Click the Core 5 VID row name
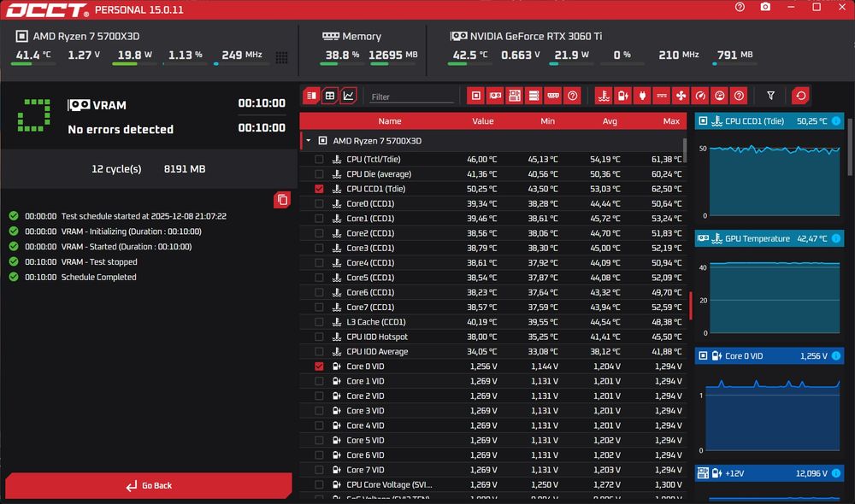855x504 pixels. click(365, 440)
